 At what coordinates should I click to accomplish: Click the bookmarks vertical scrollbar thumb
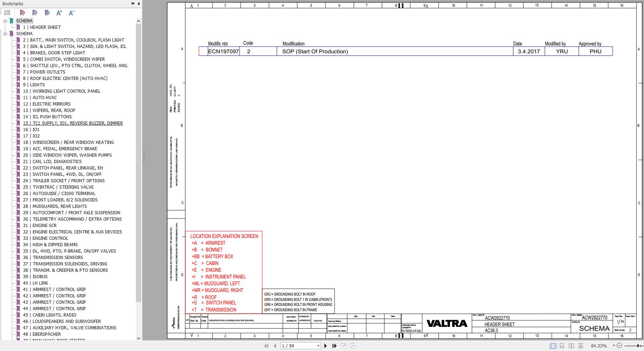(x=138, y=163)
